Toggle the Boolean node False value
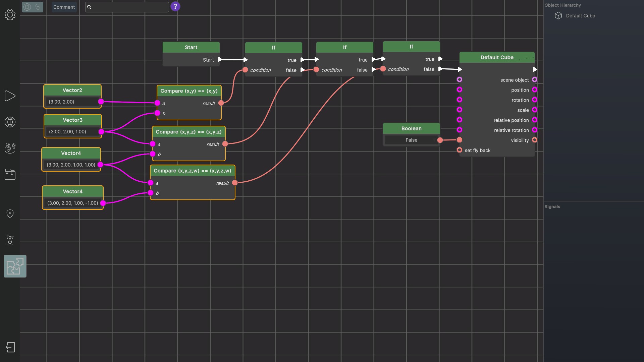644x362 pixels. (411, 140)
